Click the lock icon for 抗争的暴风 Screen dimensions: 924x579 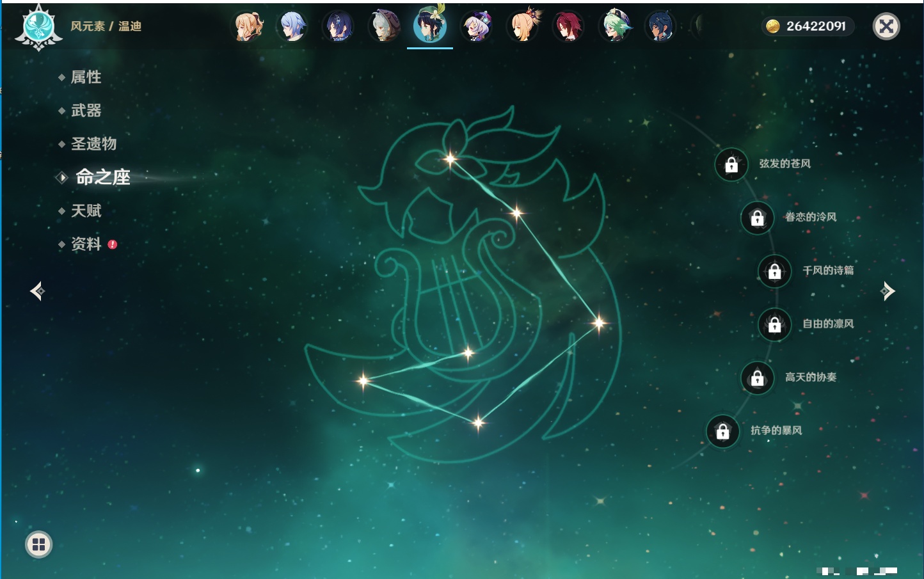tap(723, 431)
